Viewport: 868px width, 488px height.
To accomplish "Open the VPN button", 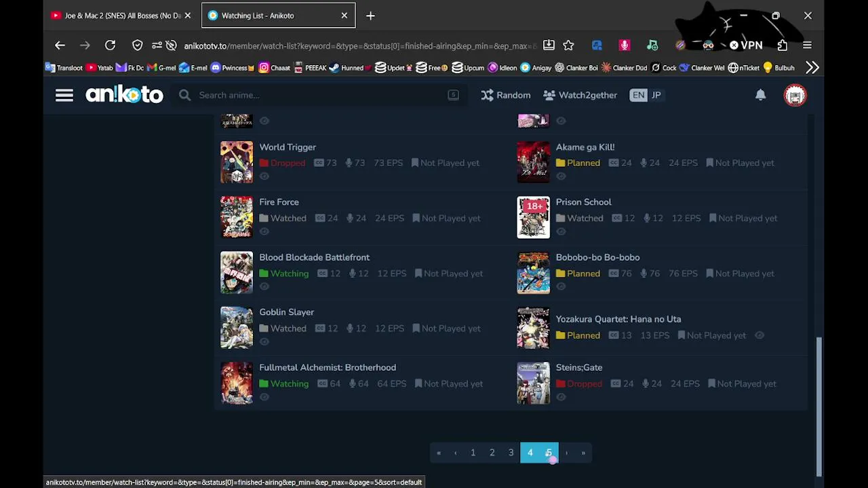I will 746,45.
